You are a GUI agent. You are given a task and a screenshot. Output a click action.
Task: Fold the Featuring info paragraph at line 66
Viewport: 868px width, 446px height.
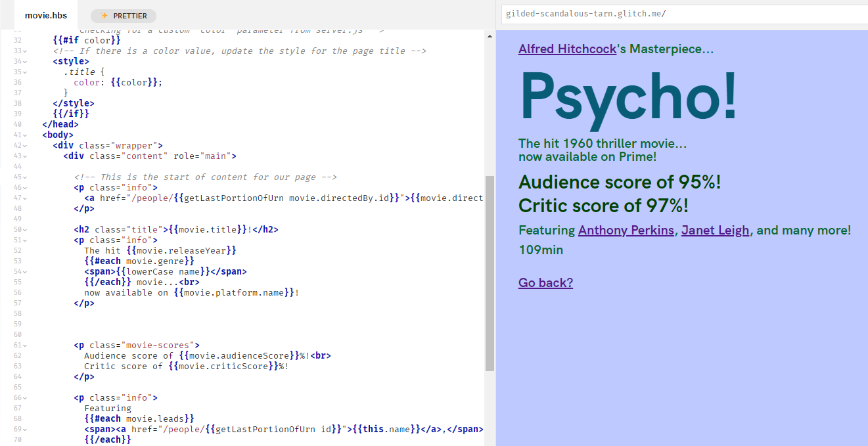point(25,398)
